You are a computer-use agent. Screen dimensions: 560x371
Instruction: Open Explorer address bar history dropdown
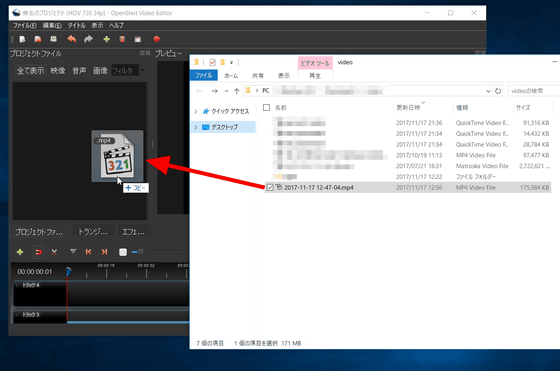tap(488, 91)
